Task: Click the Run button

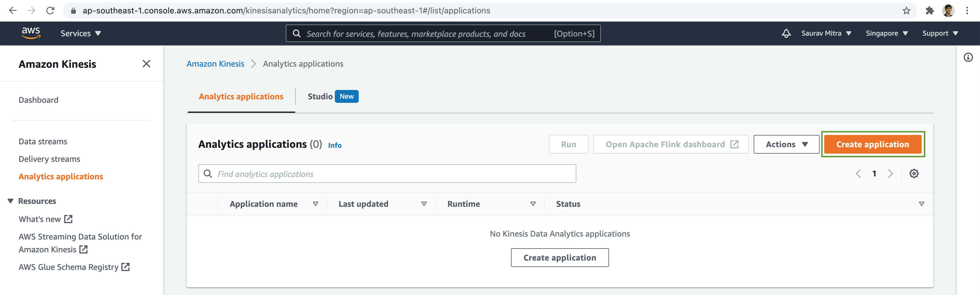Action: (x=568, y=145)
